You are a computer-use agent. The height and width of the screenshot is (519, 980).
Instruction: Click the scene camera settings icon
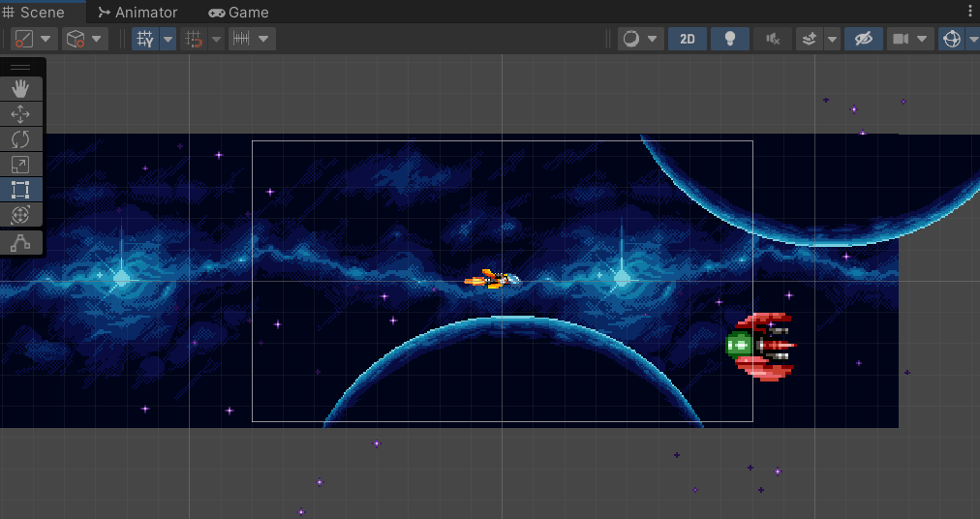click(901, 39)
